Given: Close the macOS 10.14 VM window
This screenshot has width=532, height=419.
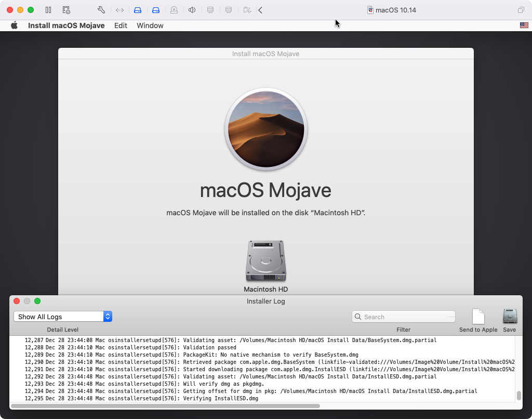Looking at the screenshot, I should point(10,10).
